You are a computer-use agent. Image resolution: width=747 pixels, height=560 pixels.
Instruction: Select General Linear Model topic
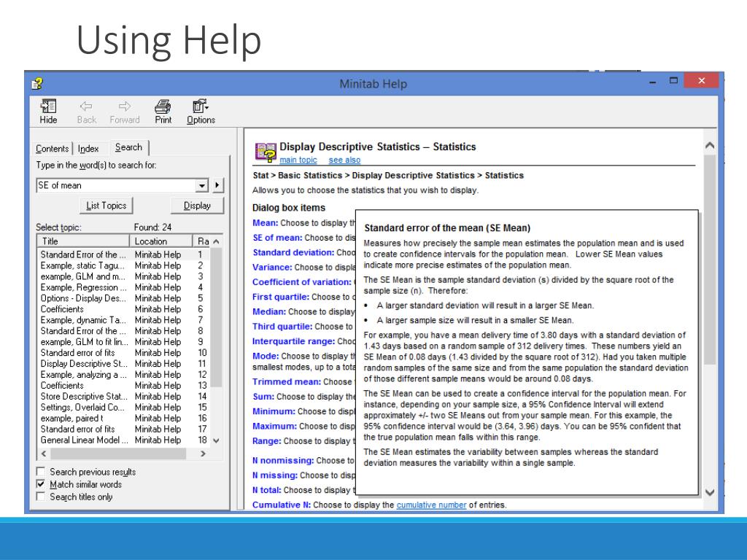coord(122,440)
